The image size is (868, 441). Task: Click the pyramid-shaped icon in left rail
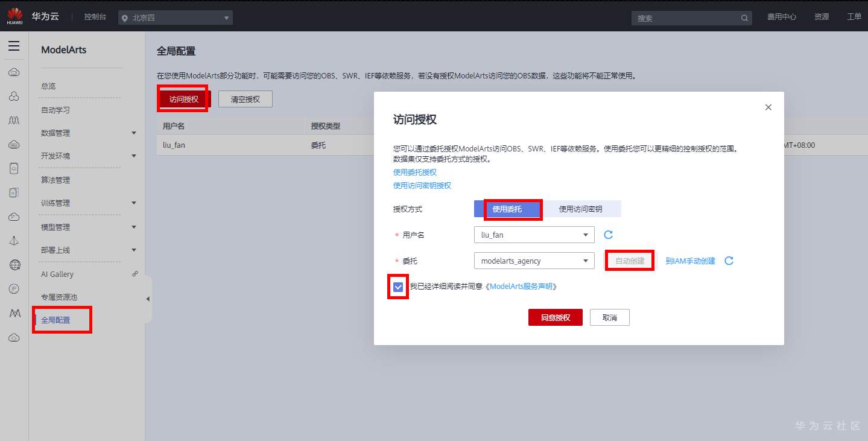point(14,241)
